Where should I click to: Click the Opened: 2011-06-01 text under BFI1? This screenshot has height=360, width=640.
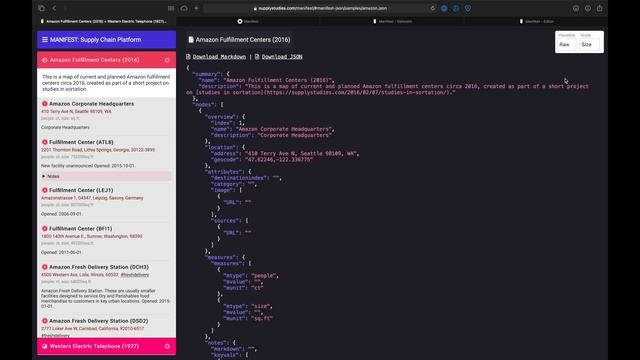[61, 252]
